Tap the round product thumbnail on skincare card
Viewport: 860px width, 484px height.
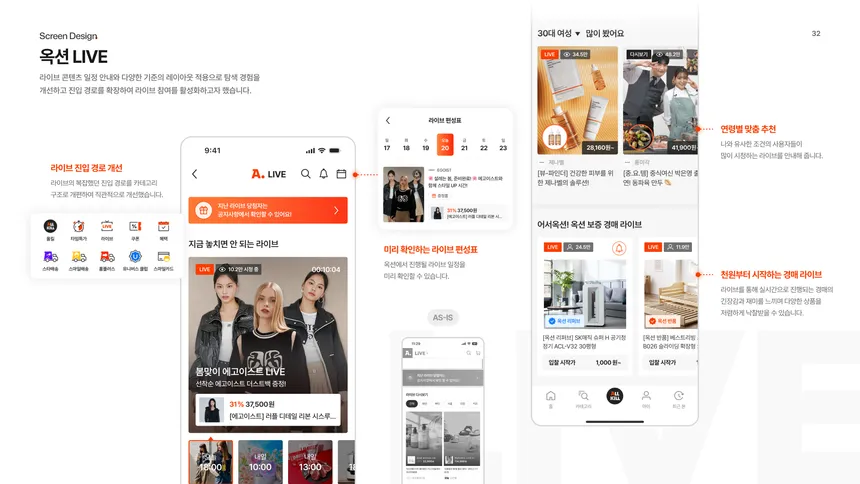(x=555, y=138)
